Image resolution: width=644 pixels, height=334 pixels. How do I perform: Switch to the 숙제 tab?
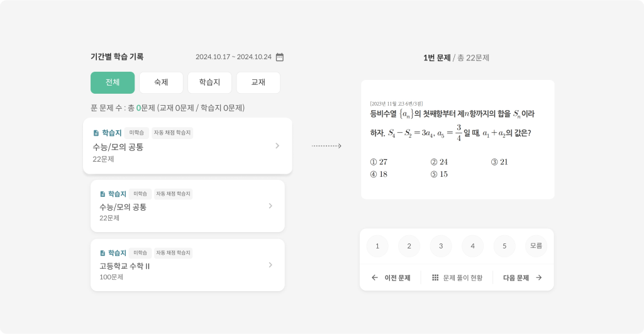(x=161, y=82)
